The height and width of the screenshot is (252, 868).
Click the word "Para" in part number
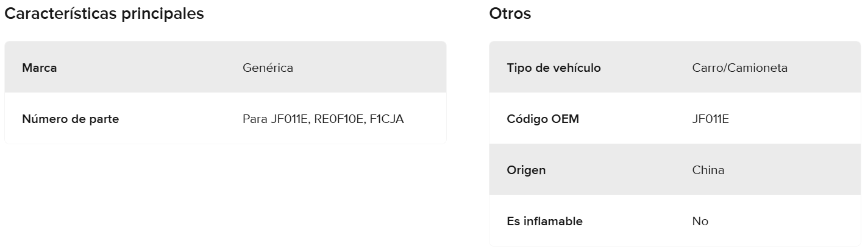coord(255,119)
